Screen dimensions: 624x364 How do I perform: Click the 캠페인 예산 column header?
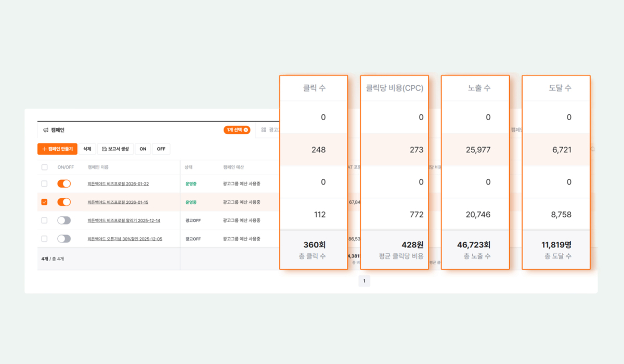point(233,167)
